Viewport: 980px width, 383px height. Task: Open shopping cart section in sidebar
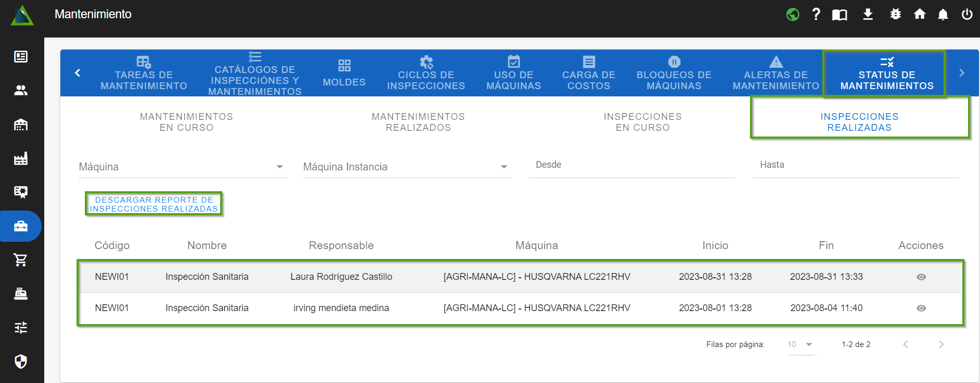point(21,260)
